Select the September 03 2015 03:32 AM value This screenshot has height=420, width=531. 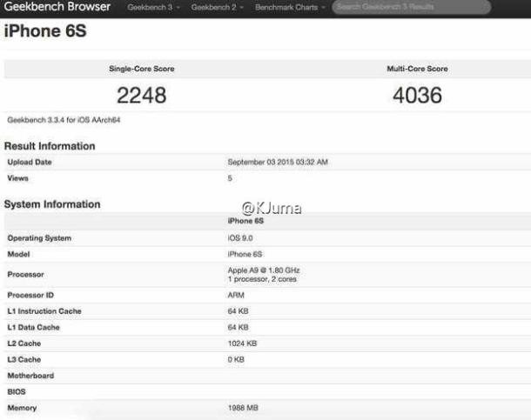coord(278,162)
